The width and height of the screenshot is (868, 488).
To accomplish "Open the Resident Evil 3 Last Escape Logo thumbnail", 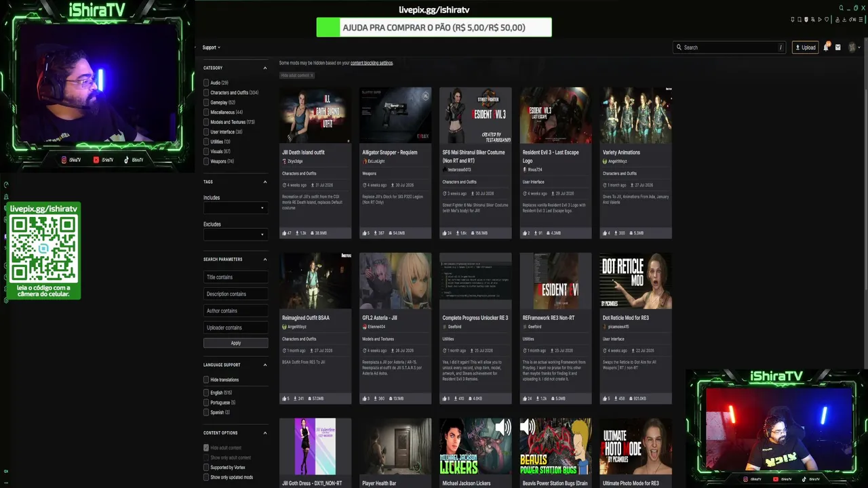I will click(x=555, y=115).
